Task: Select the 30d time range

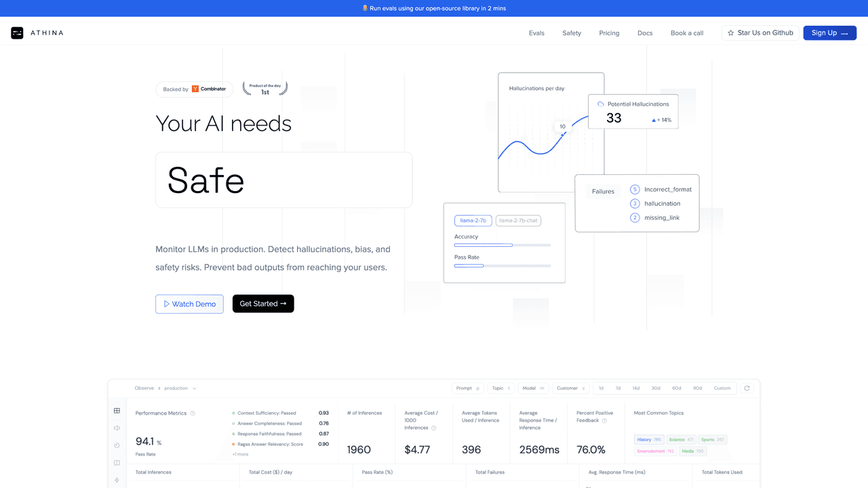Action: click(x=656, y=388)
